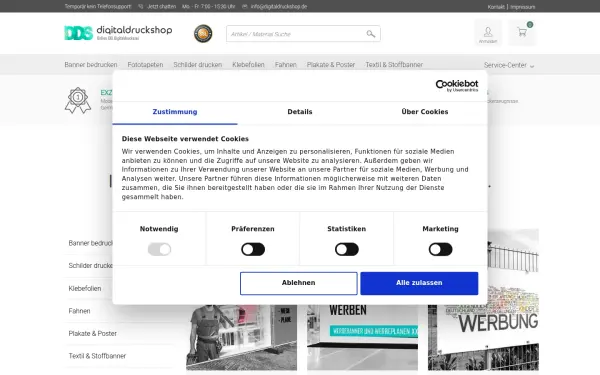This screenshot has width=600, height=375.
Task: Open the Anmelden user account icon
Action: pyautogui.click(x=488, y=34)
